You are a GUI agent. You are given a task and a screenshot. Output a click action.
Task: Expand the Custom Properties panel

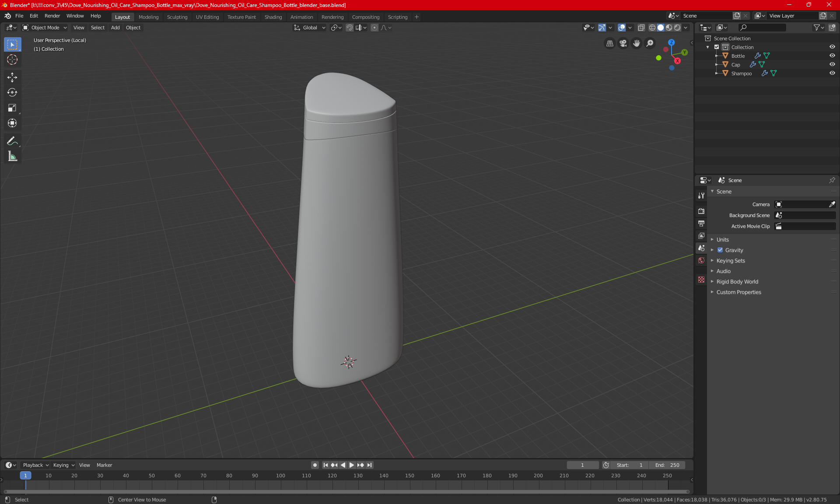point(738,292)
